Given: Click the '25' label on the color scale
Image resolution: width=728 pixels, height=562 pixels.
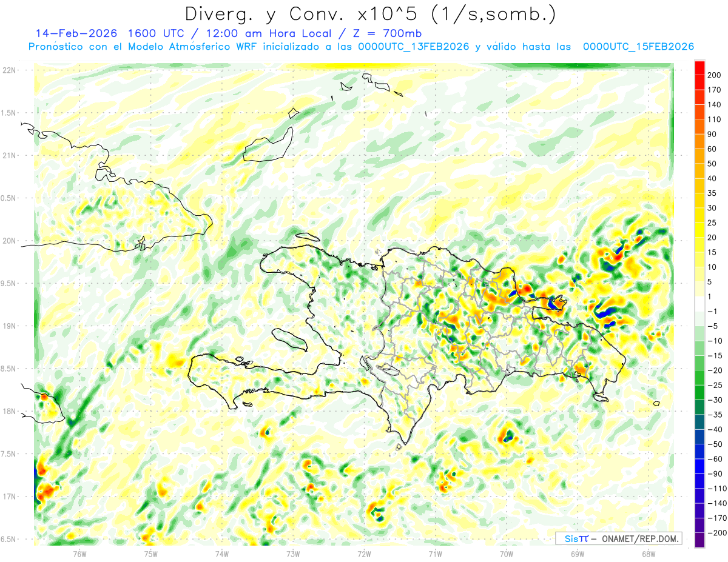Looking at the screenshot, I should point(712,223).
